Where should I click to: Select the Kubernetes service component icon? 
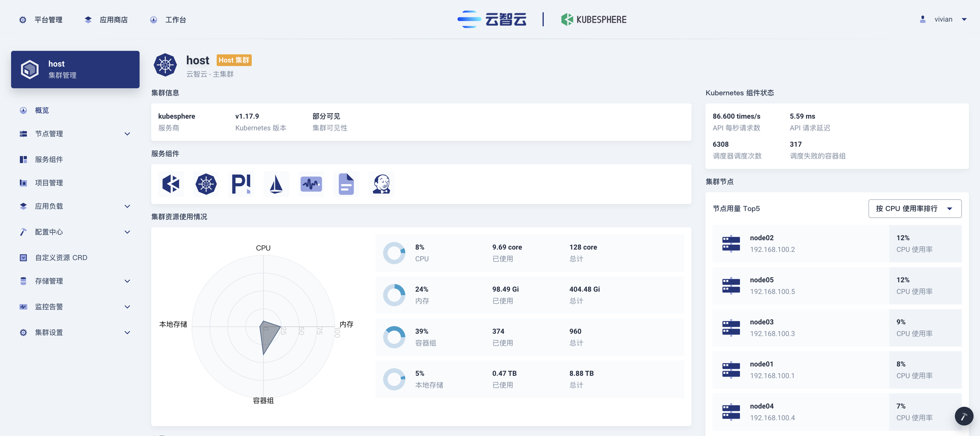pyautogui.click(x=206, y=184)
